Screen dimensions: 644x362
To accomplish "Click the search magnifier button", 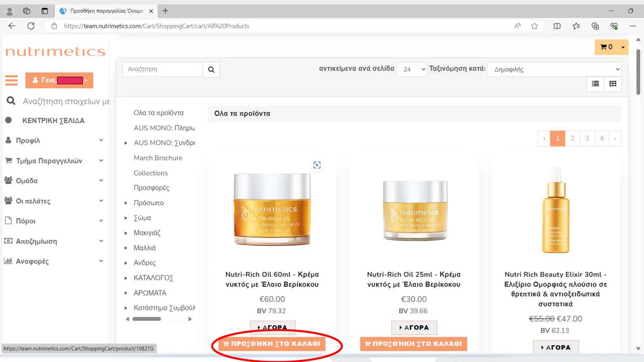I will [211, 69].
